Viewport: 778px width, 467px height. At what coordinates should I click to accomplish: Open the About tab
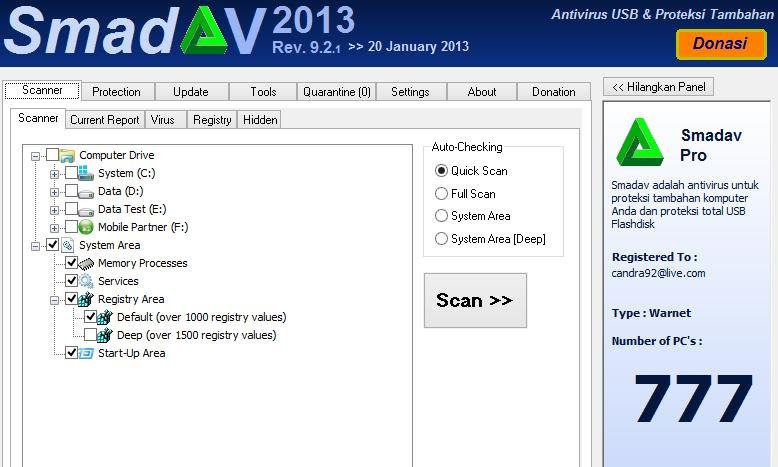click(x=482, y=92)
